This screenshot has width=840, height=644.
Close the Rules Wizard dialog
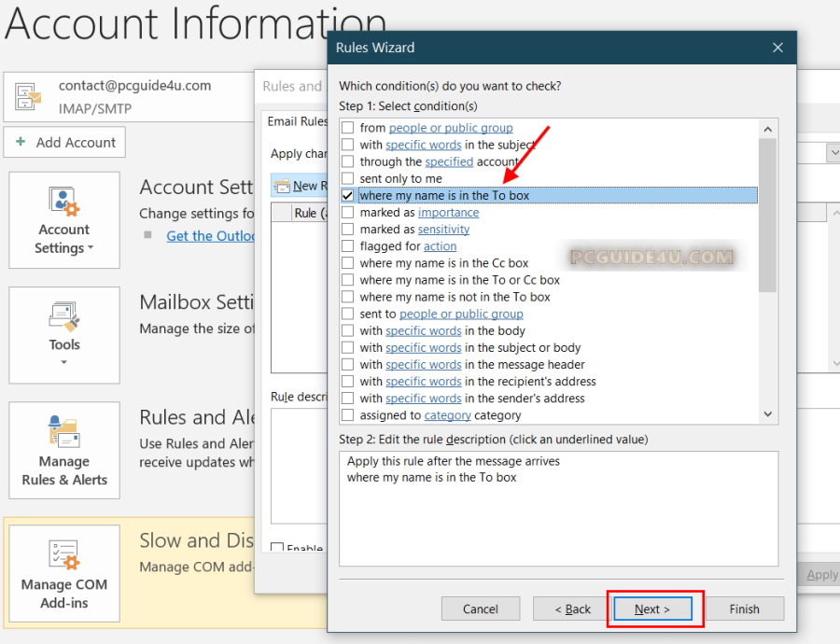[x=777, y=48]
